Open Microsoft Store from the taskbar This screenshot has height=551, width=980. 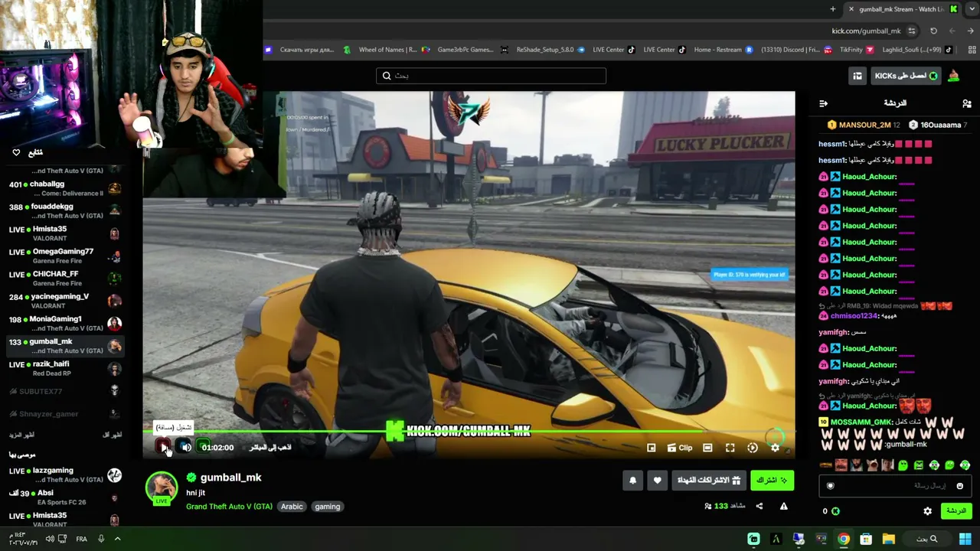(x=866, y=539)
